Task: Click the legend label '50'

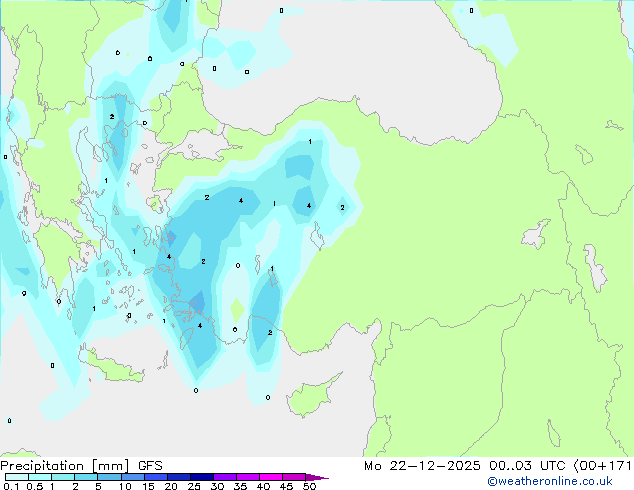Action: click(x=309, y=486)
